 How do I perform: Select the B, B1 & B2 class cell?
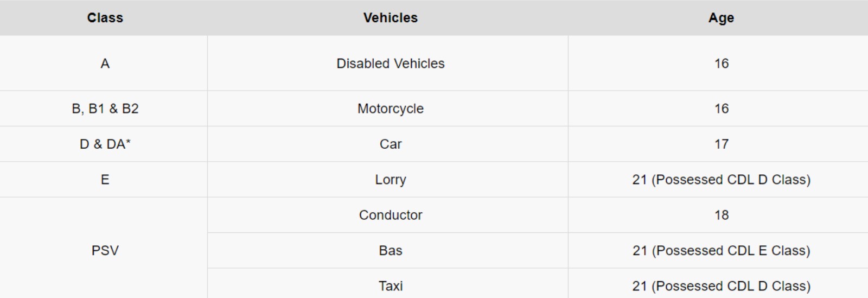(x=105, y=109)
